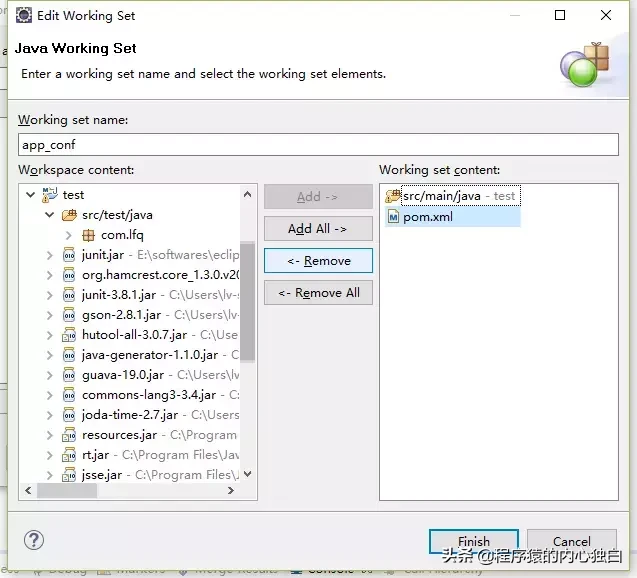Expand the guava-19.0.jar entry
The image size is (637, 578).
point(50,375)
